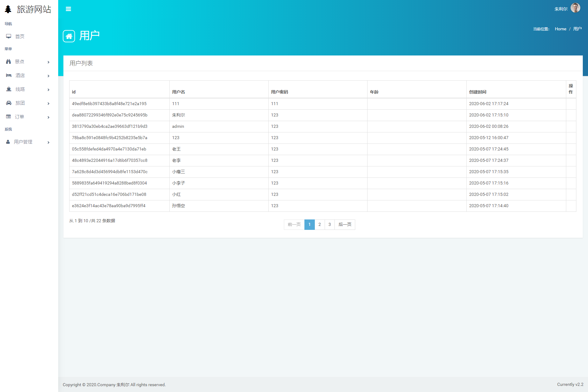
Task: Toggle the hamburger sidebar menu icon
Action: (68, 9)
